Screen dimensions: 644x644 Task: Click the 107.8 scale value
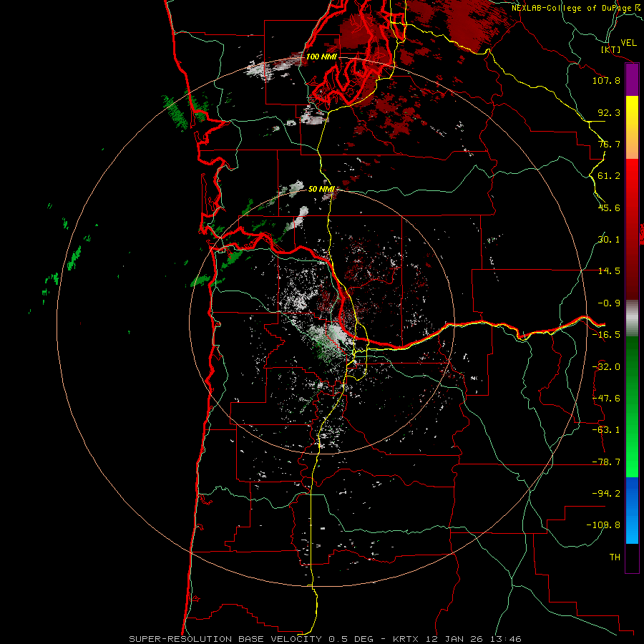coord(606,80)
